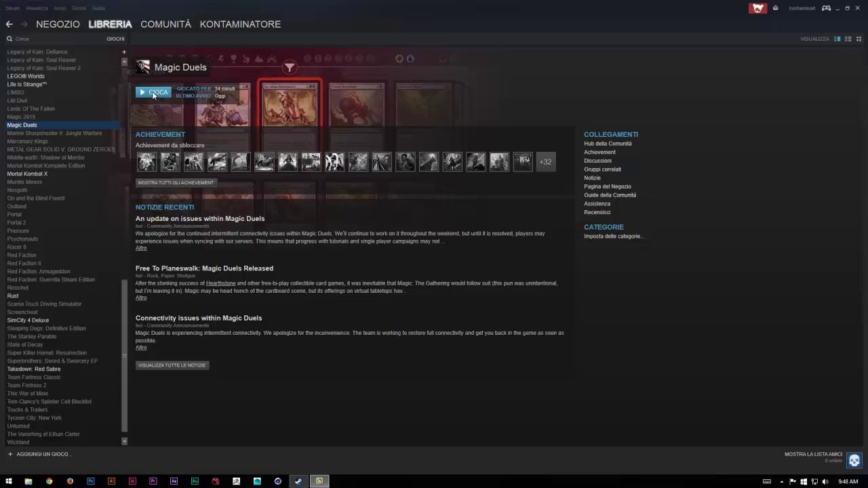Click VISUALIZZA TUTTE LE NOTIZIE button
This screenshot has width=868, height=488.
tap(172, 365)
